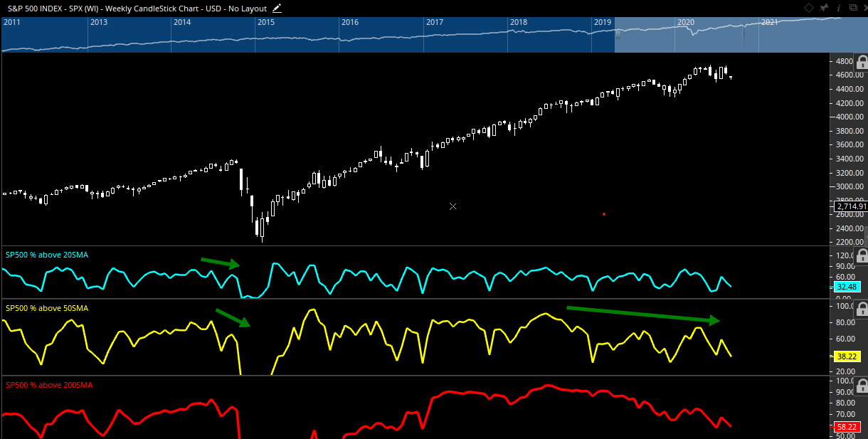This screenshot has height=439, width=868.
Task: Click the diamond icon in the top toolbar
Action: 809,8
